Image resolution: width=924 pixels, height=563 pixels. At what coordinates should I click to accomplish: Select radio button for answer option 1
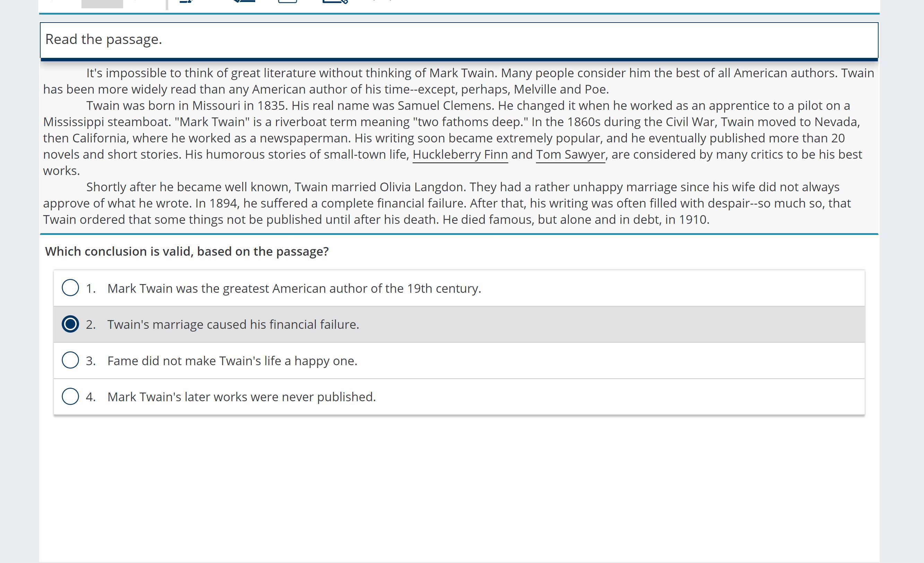point(70,288)
